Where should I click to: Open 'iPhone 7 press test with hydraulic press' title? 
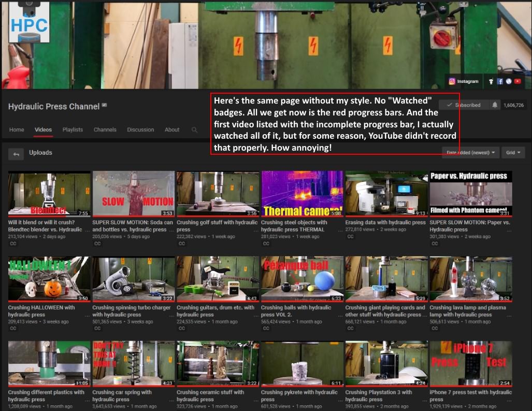[470, 396]
